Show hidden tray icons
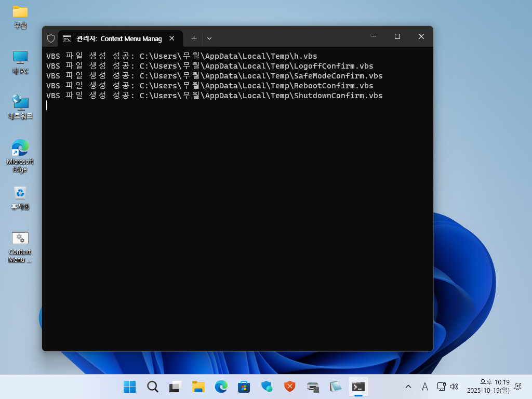 [408, 387]
